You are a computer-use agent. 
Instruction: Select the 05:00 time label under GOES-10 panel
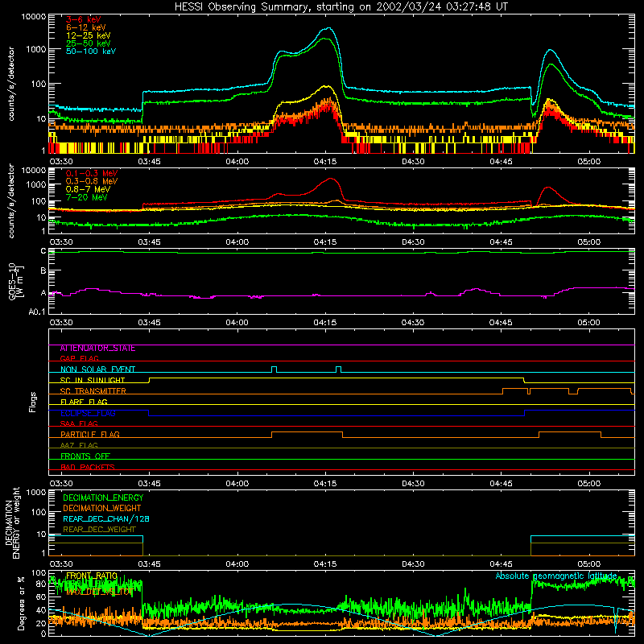click(588, 323)
